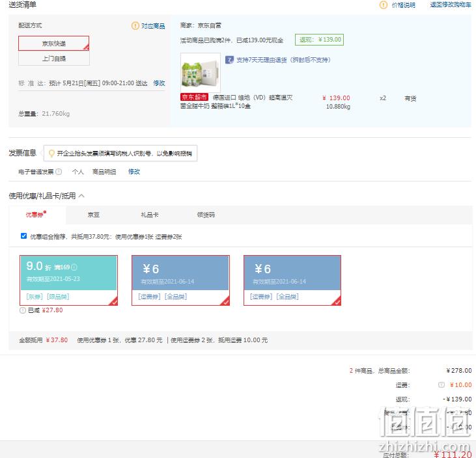Click info icon beside 电子普通发票
The height and width of the screenshot is (458, 476).
[59, 172]
